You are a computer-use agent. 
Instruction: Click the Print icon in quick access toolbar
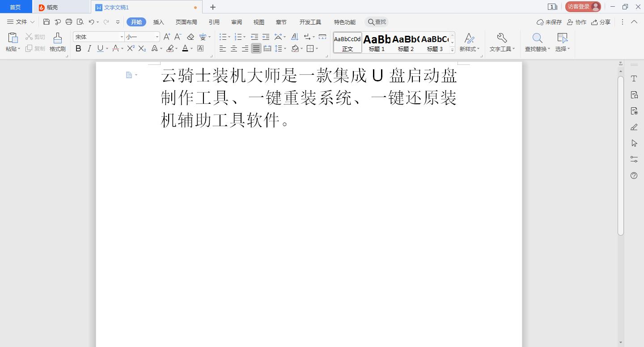69,22
